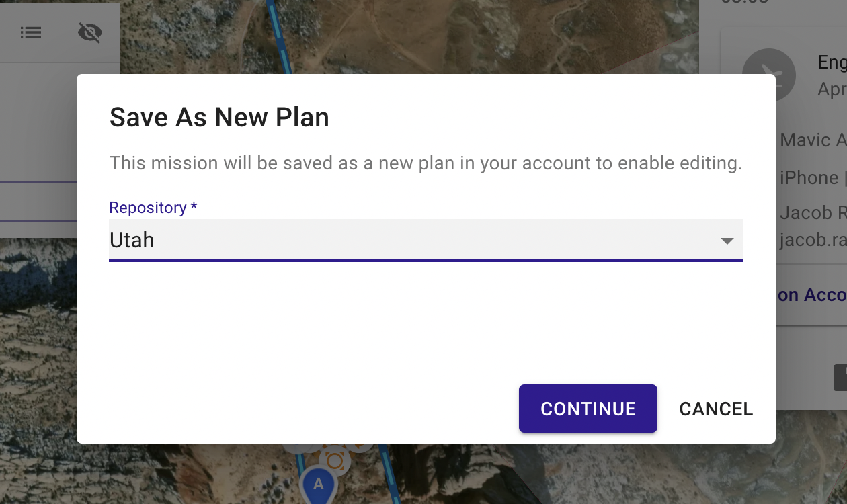Select the blue A map marker
Image resolution: width=847 pixels, height=504 pixels.
[319, 486]
